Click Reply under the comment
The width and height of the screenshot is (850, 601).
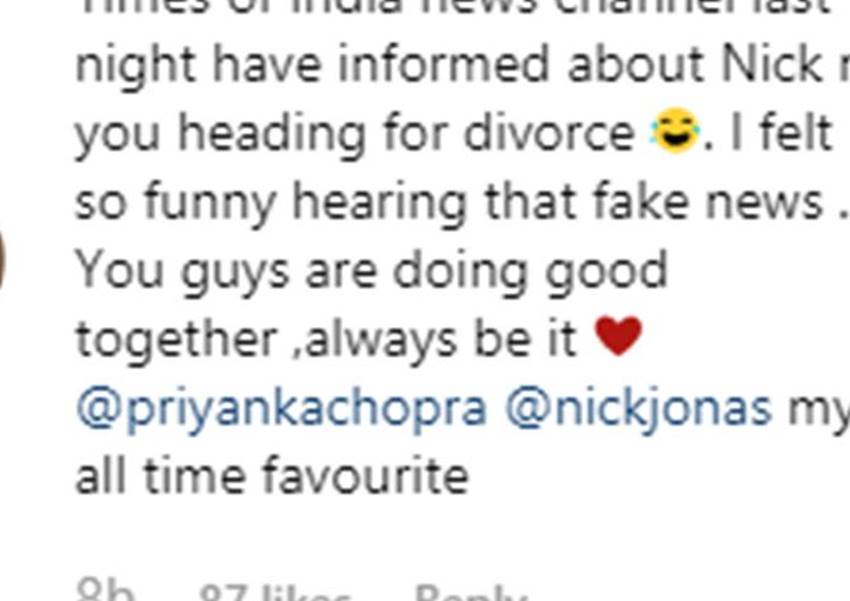pos(471,593)
